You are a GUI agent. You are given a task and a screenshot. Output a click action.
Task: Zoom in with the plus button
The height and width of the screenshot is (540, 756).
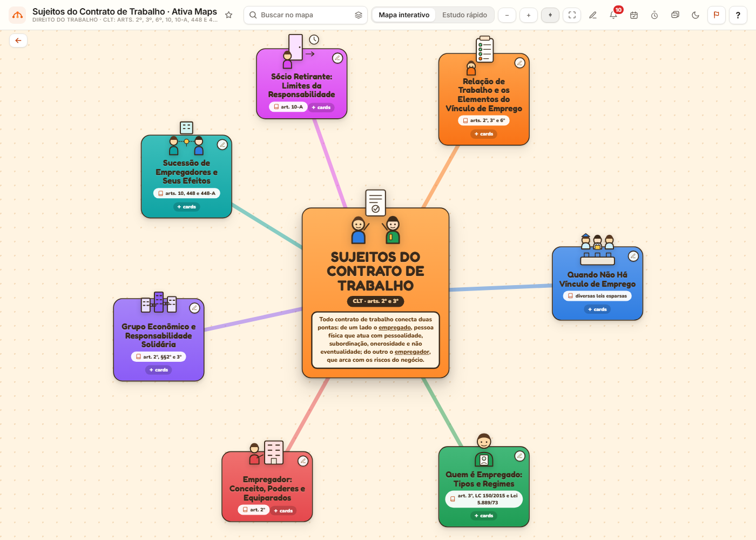[x=529, y=15]
